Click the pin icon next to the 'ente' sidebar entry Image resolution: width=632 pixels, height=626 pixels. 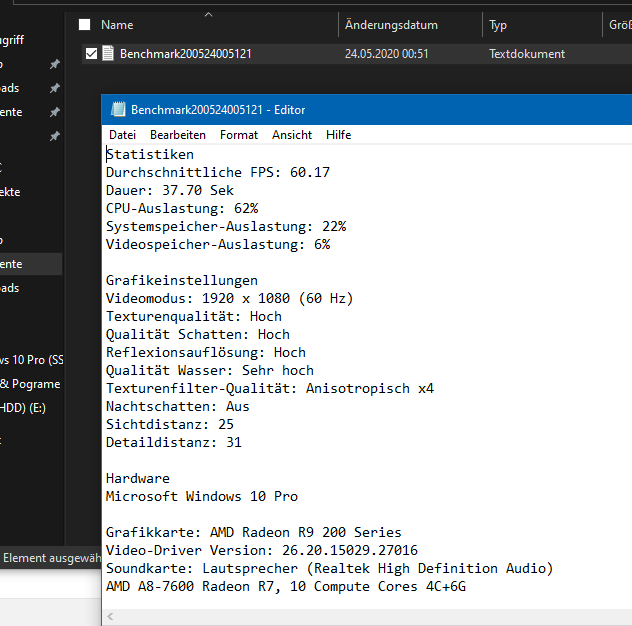pos(54,112)
